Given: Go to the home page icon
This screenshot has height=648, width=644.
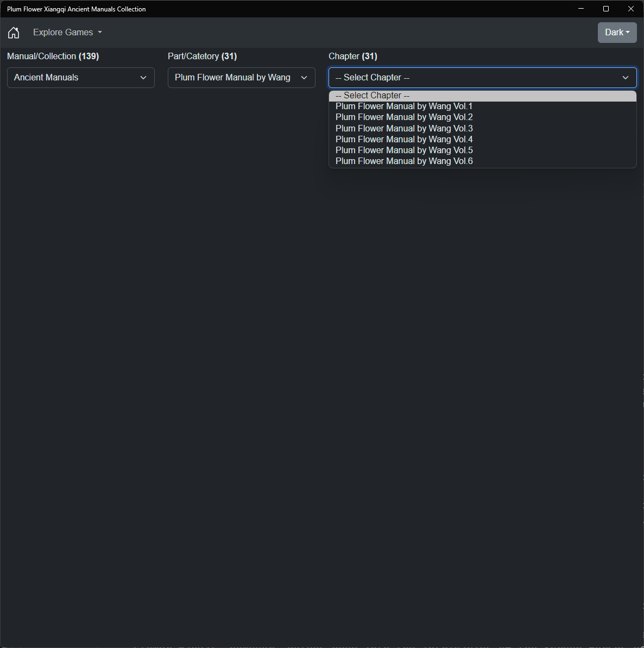Looking at the screenshot, I should click(14, 32).
